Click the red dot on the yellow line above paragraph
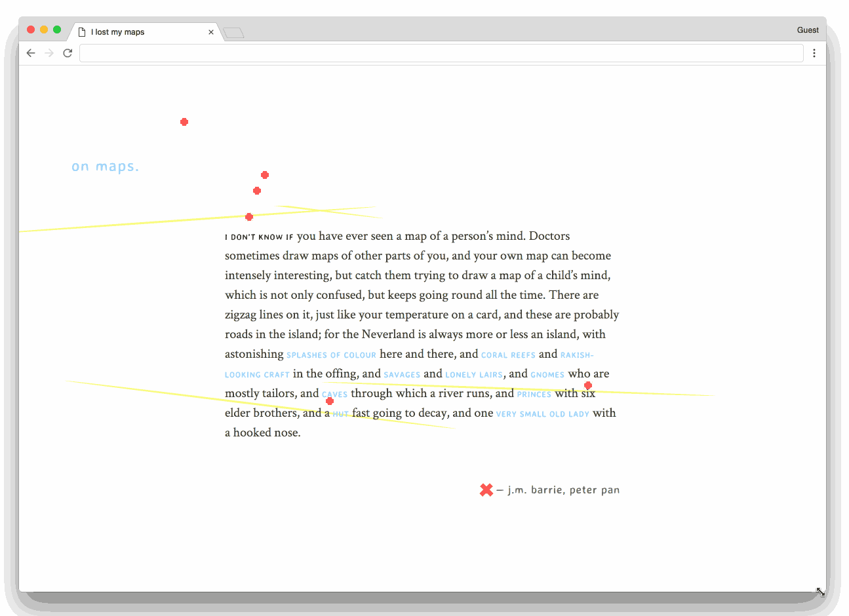The image size is (849, 616). [249, 217]
